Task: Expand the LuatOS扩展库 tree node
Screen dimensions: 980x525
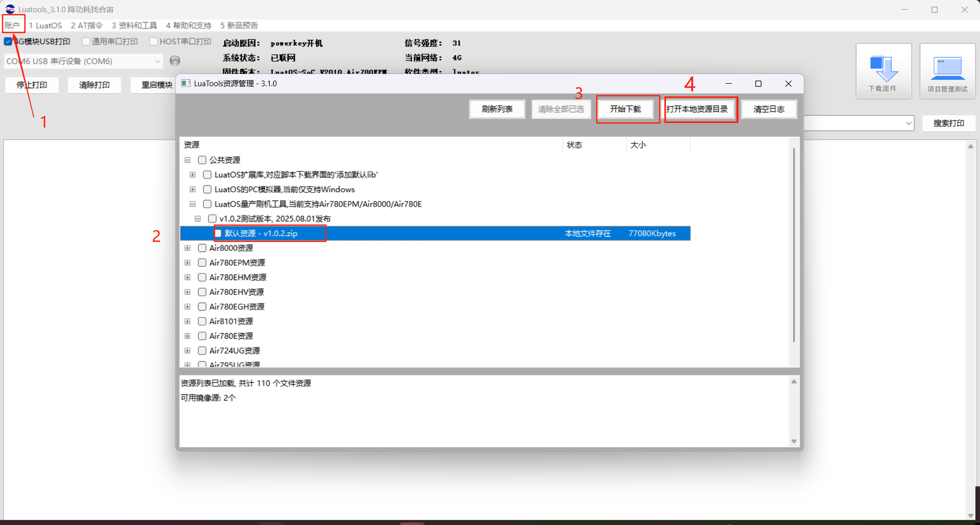Action: [x=193, y=174]
